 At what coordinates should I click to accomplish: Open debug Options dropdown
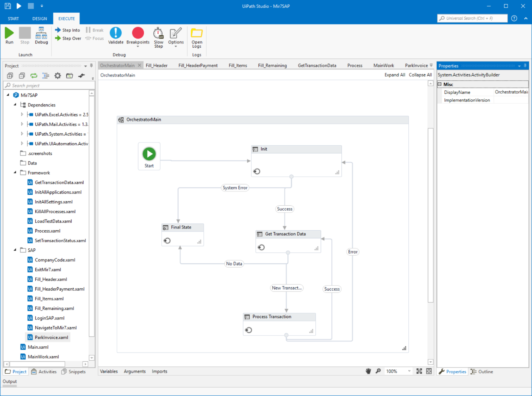(176, 37)
